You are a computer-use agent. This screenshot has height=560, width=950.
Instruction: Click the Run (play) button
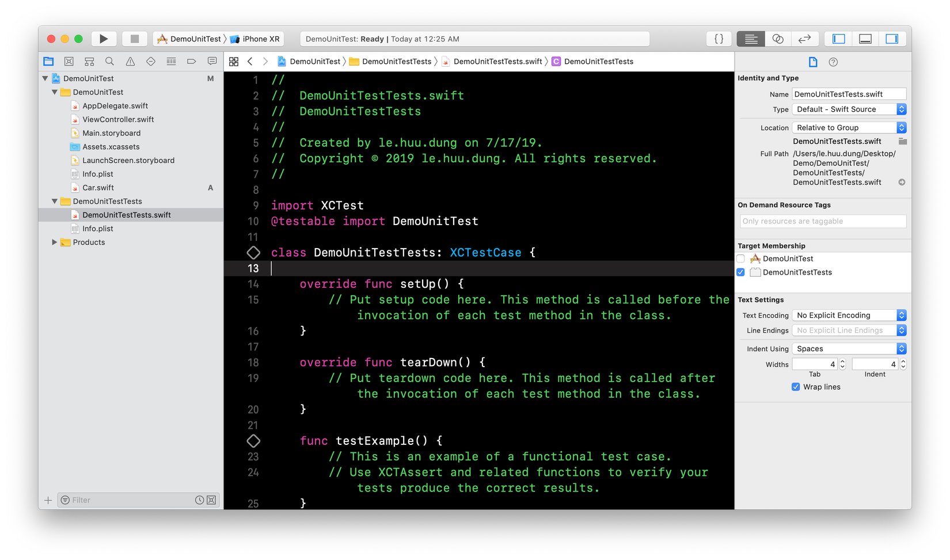pos(104,39)
